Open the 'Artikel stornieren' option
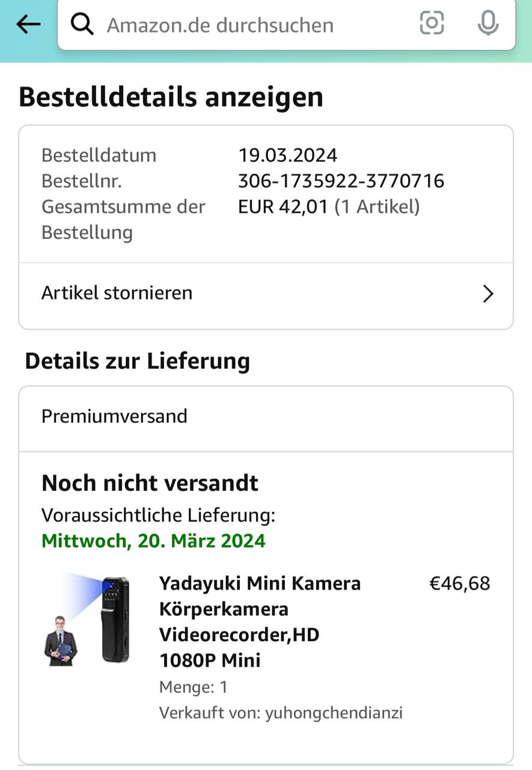This screenshot has width=532, height=770. pyautogui.click(x=117, y=293)
